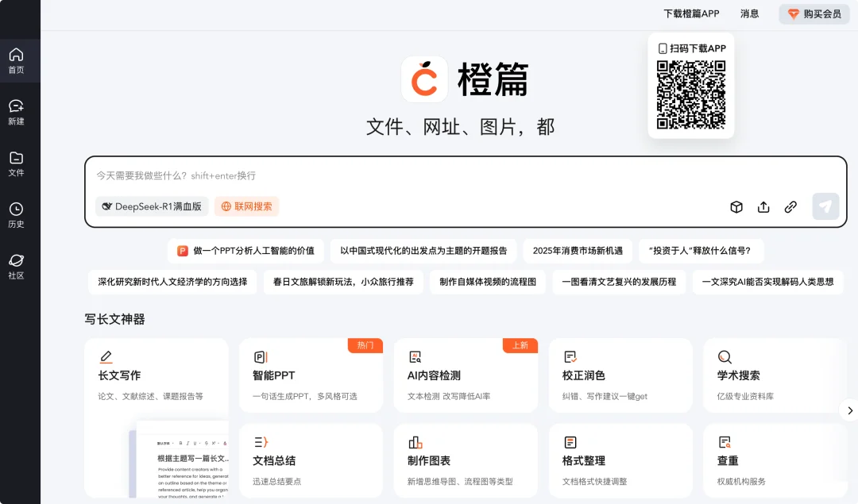Click the right chevron to show more tools
This screenshot has width=858, height=504.
(x=850, y=410)
